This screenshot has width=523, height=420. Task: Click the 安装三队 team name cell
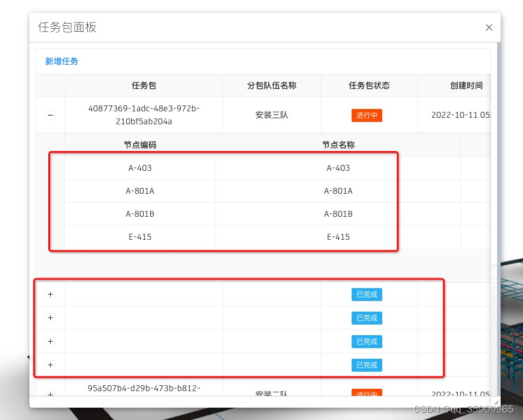272,115
